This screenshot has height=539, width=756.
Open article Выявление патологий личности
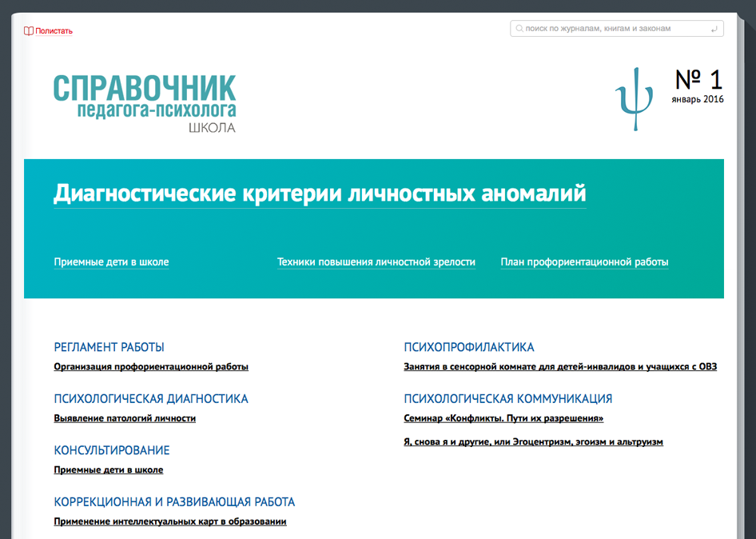[125, 418]
